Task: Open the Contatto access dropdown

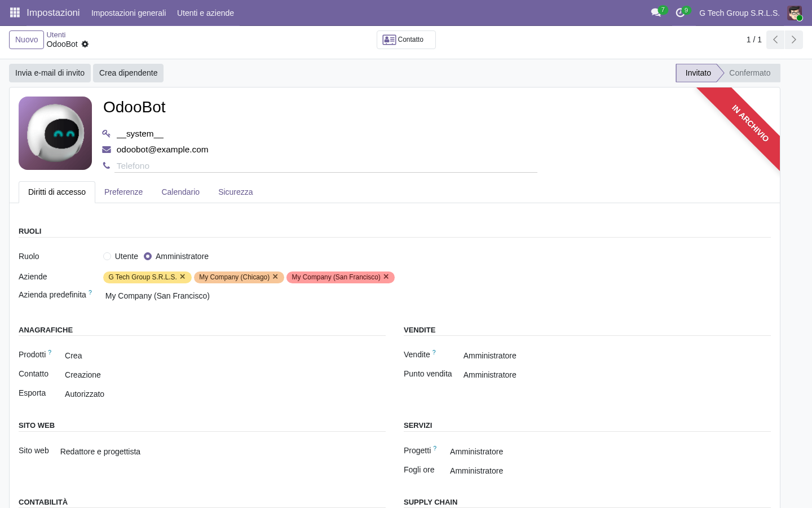Action: 225,375
